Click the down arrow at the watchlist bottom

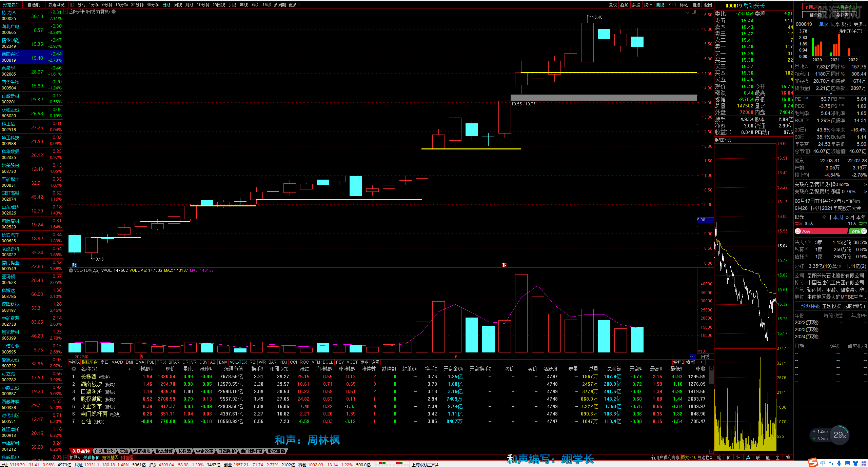(x=66, y=458)
